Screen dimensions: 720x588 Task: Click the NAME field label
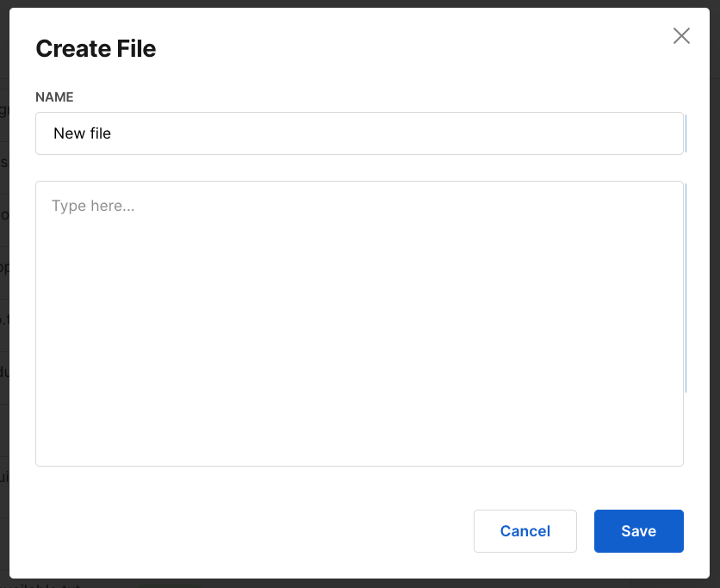(54, 97)
